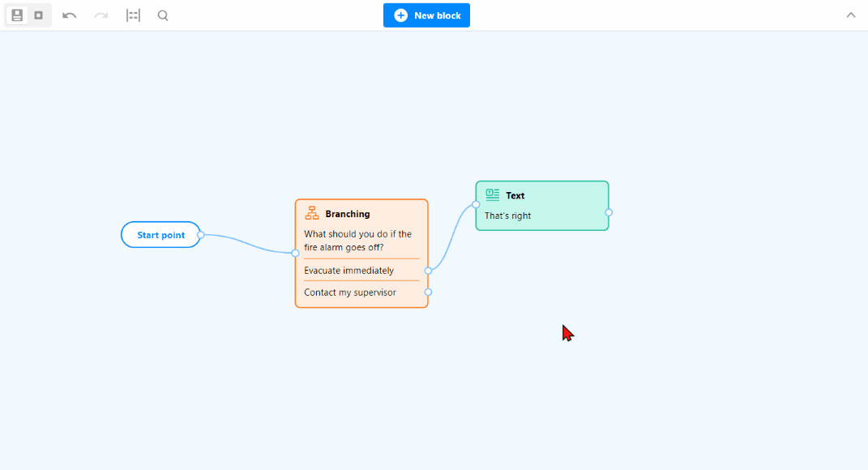Click the Undo arrow
This screenshot has width=868, height=470.
(69, 15)
